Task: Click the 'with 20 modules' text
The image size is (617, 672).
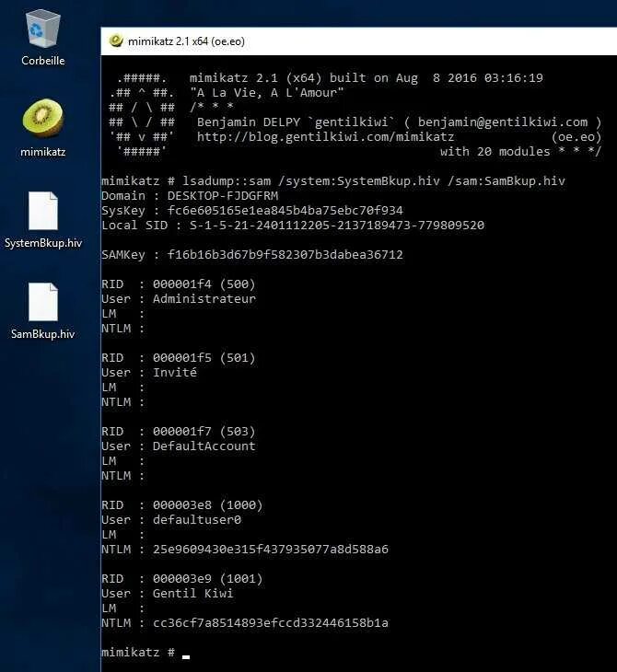Action: (x=495, y=152)
